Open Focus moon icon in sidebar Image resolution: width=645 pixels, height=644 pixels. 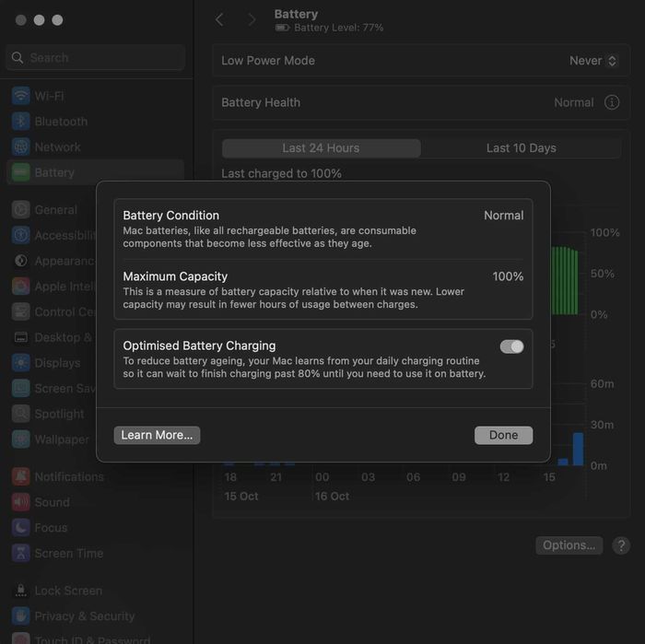click(20, 528)
